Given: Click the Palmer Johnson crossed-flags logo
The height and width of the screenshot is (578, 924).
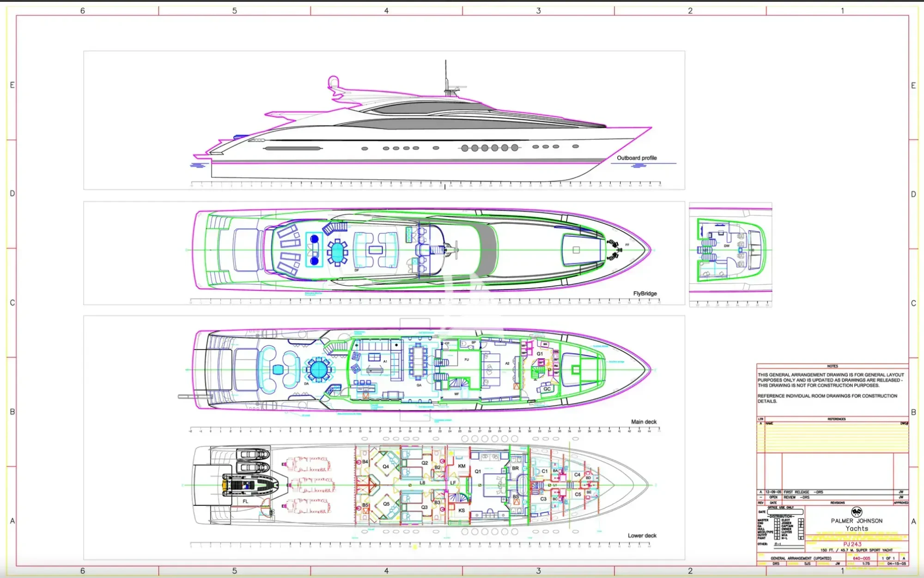Looking at the screenshot, I should [x=857, y=512].
